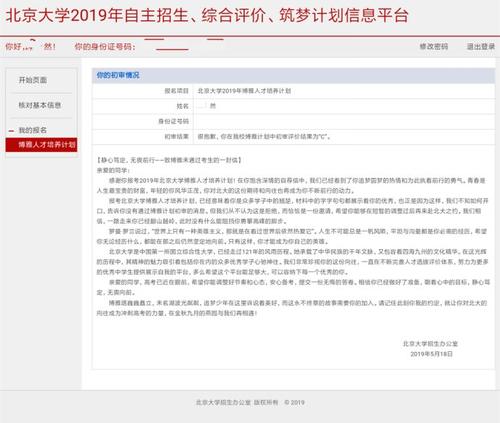
Task: Click the 报名项目 label
Action: (177, 91)
